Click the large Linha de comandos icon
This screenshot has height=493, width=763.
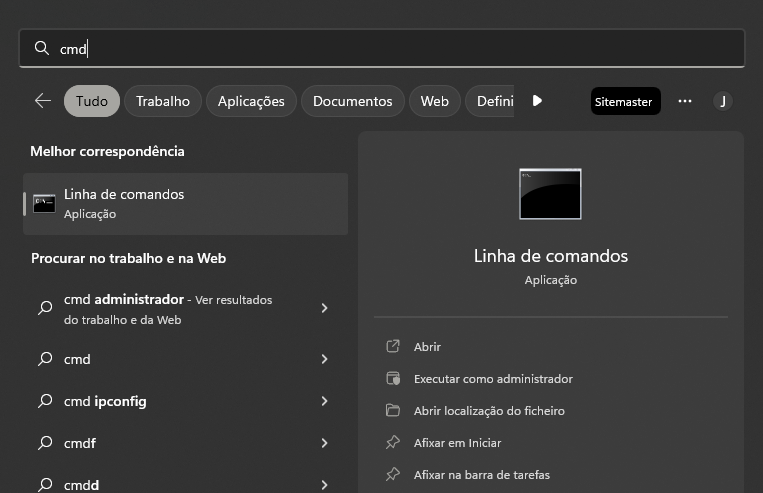pyautogui.click(x=550, y=194)
